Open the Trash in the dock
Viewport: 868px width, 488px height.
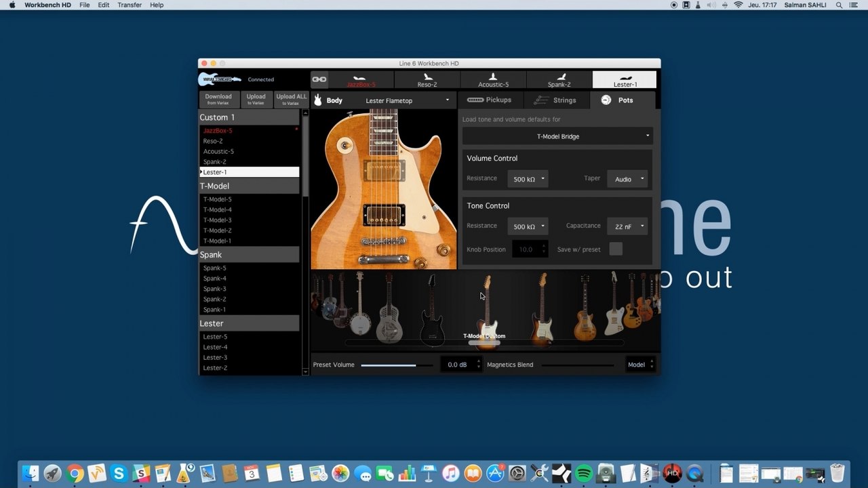coord(837,473)
